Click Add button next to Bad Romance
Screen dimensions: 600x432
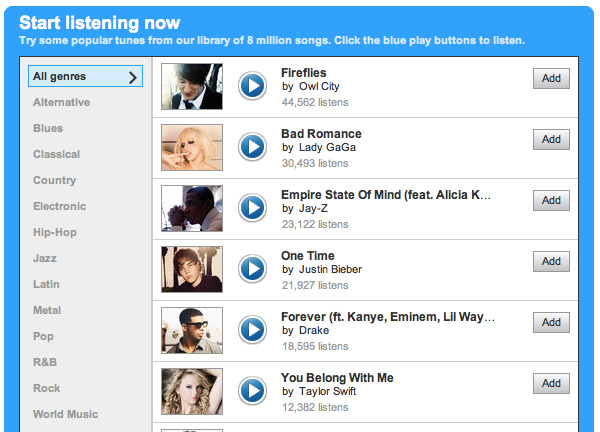[x=551, y=140]
